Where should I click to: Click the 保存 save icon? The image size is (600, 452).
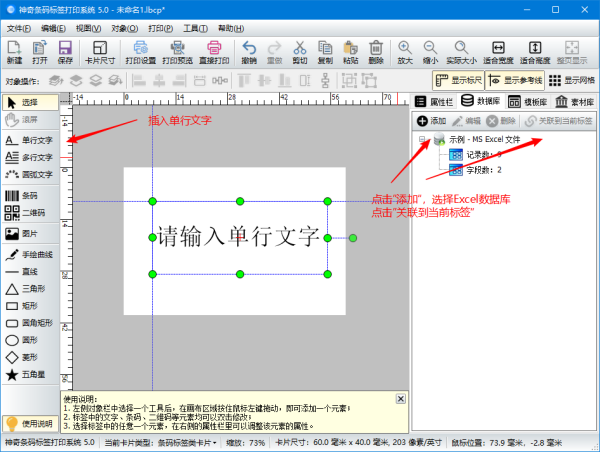click(65, 52)
